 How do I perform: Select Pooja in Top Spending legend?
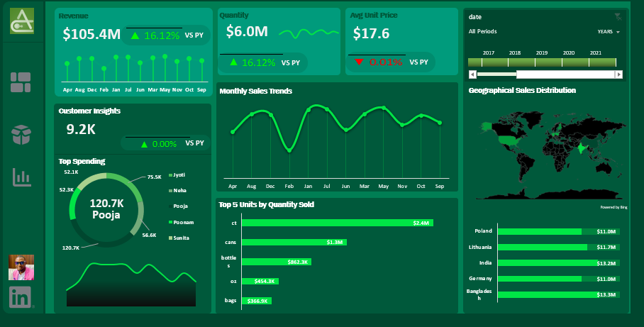pyautogui.click(x=178, y=206)
